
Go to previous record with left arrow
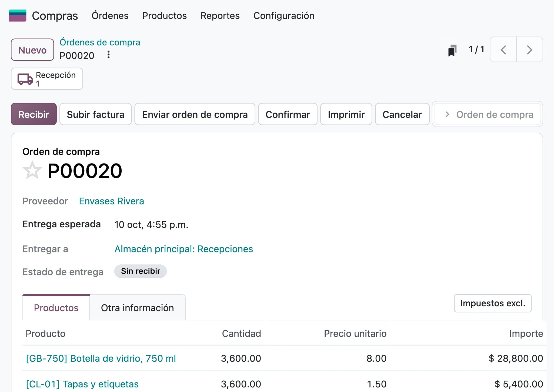[503, 49]
